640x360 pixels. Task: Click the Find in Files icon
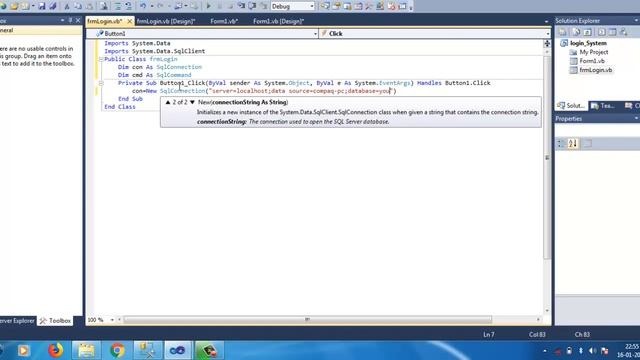[104, 6]
